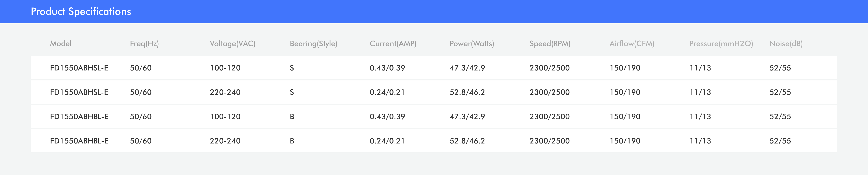Select the Freq(Hz) column header

[x=144, y=44]
